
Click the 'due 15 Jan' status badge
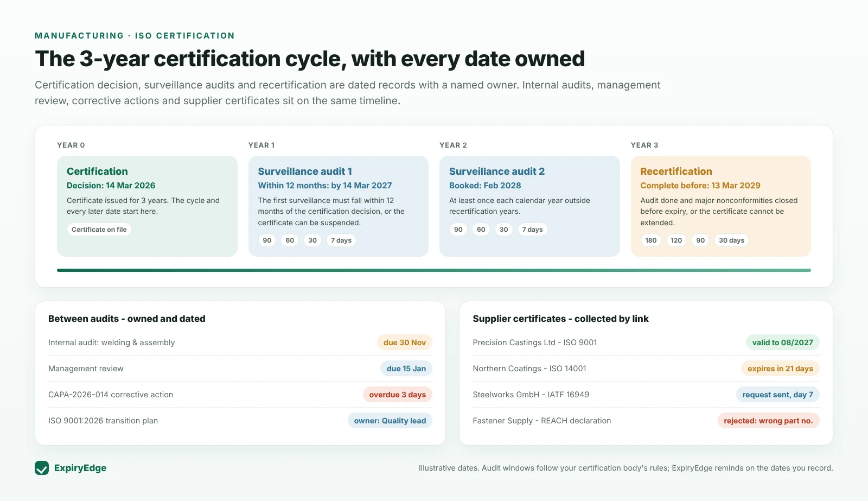point(406,369)
